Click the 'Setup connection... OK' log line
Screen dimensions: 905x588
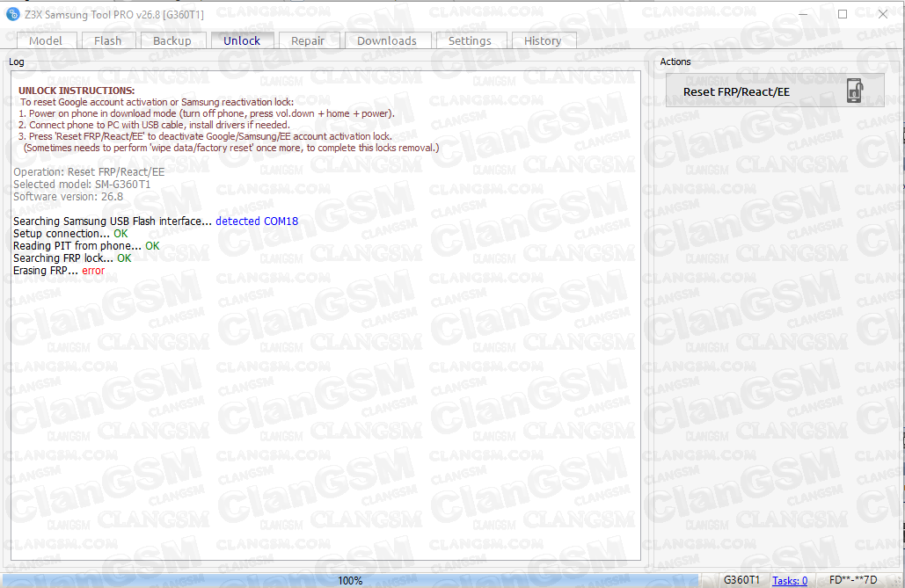tap(70, 234)
